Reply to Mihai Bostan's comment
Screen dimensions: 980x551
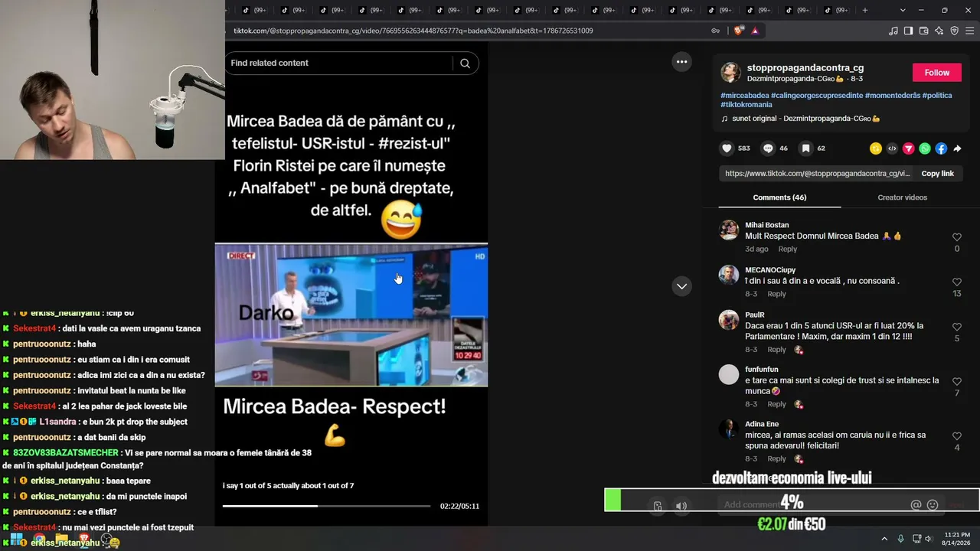pos(787,249)
